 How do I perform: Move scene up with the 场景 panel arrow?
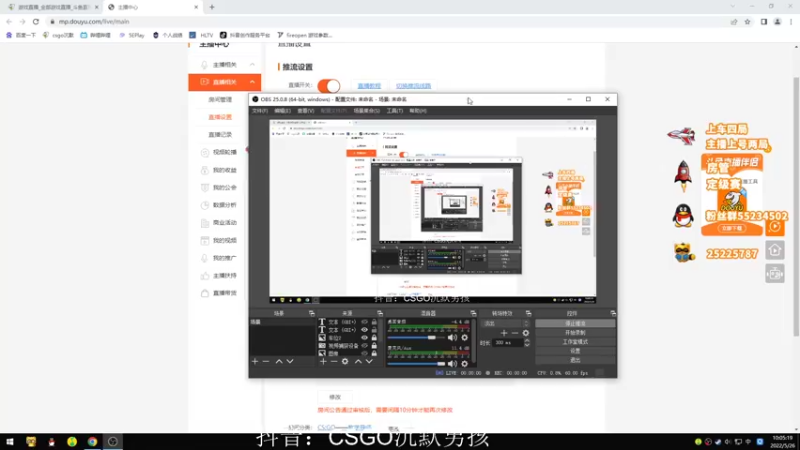279,361
